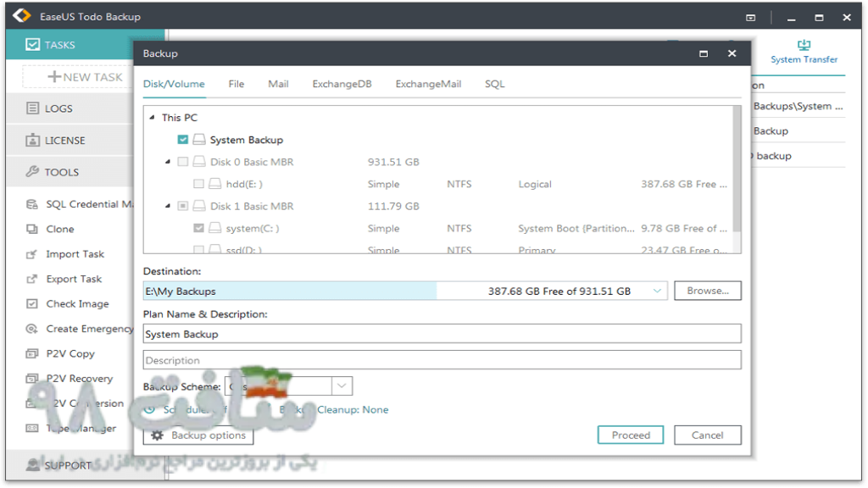
Task: Click the Disk 0 Basic MBR drive icon
Action: [x=199, y=162]
